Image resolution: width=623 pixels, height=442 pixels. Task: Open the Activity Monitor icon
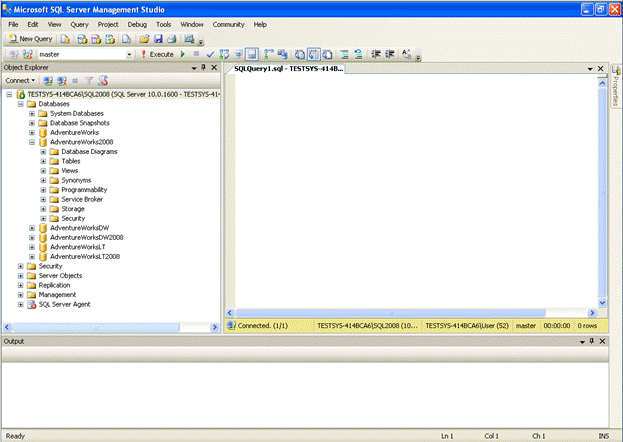click(x=189, y=39)
